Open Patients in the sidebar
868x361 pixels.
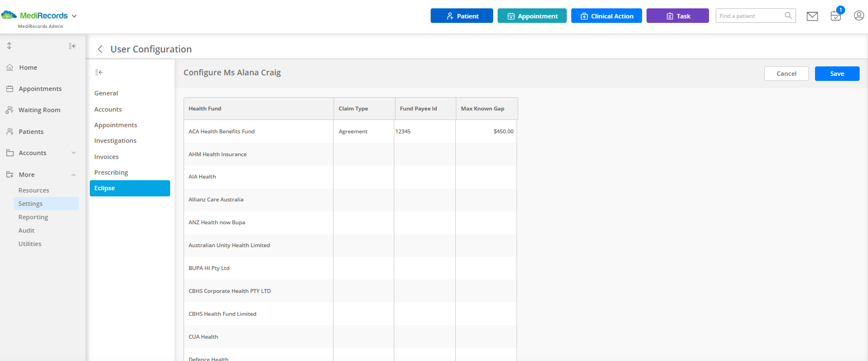(31, 132)
